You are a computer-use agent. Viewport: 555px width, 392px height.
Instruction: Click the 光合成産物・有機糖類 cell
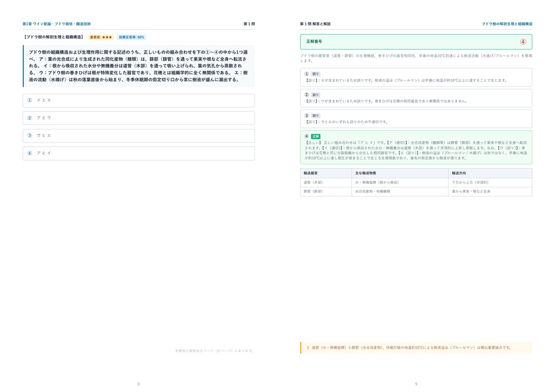coord(400,191)
